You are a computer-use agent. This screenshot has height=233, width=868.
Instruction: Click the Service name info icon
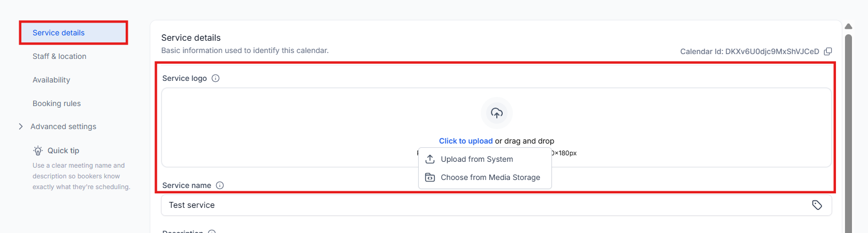220,185
